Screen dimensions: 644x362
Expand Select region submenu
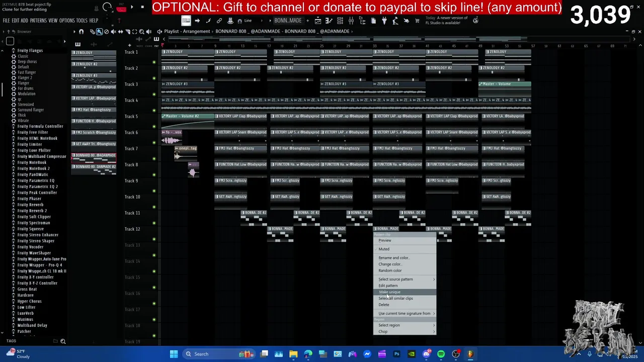(405, 325)
